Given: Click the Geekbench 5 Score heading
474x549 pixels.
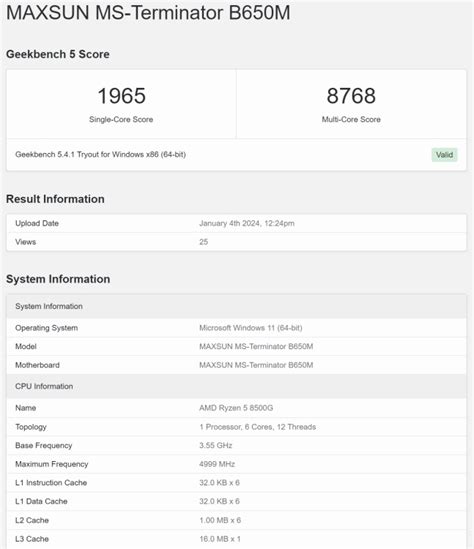Looking at the screenshot, I should tap(58, 54).
